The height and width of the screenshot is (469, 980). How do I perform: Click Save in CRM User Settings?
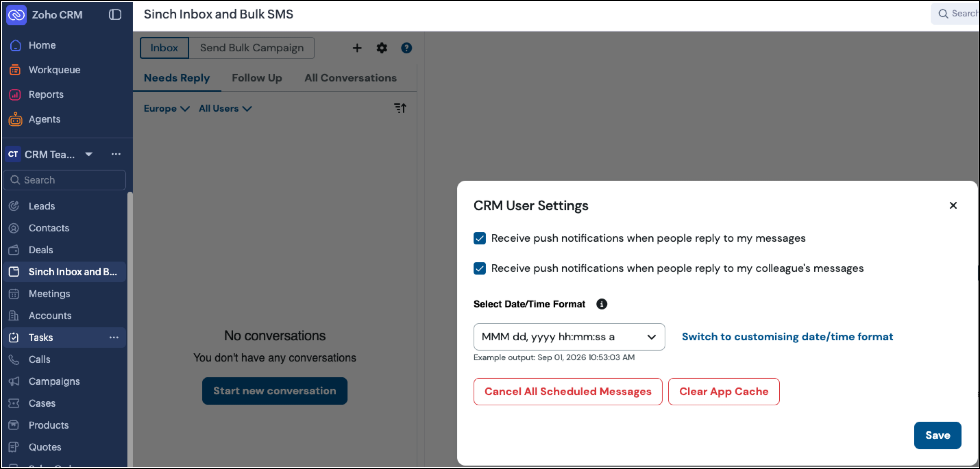(938, 435)
